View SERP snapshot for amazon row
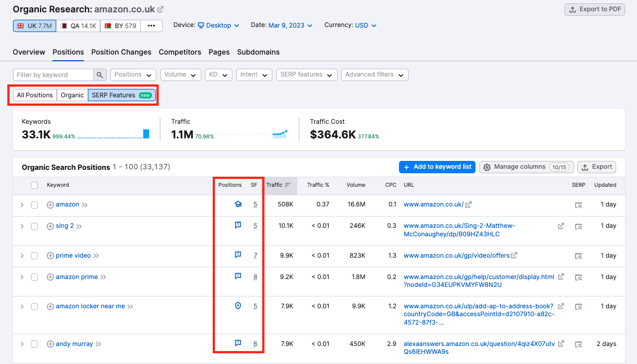 coord(578,205)
